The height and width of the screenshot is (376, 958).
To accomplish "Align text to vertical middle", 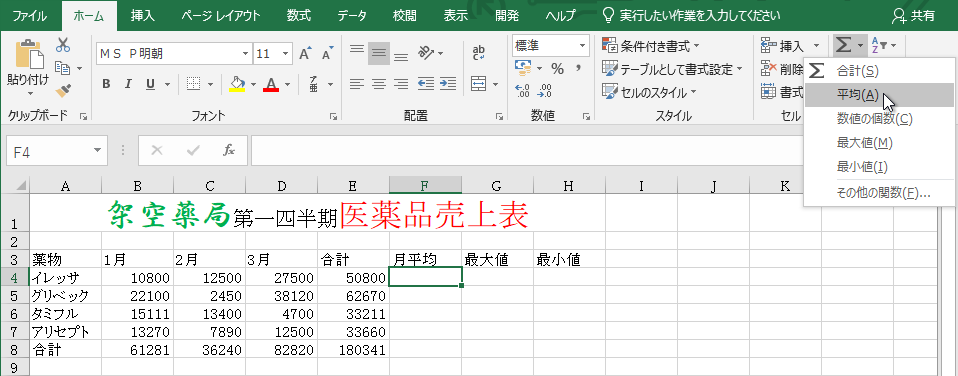I will coord(379,53).
